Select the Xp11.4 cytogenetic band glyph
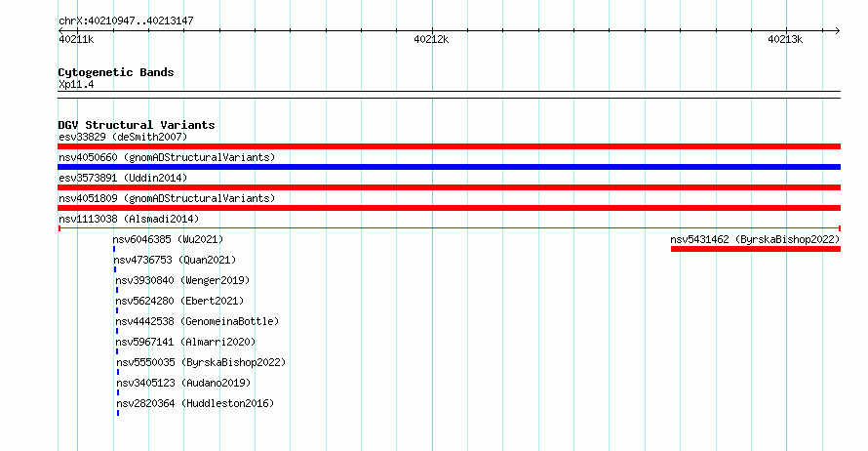The width and height of the screenshot is (868, 451). point(449,95)
